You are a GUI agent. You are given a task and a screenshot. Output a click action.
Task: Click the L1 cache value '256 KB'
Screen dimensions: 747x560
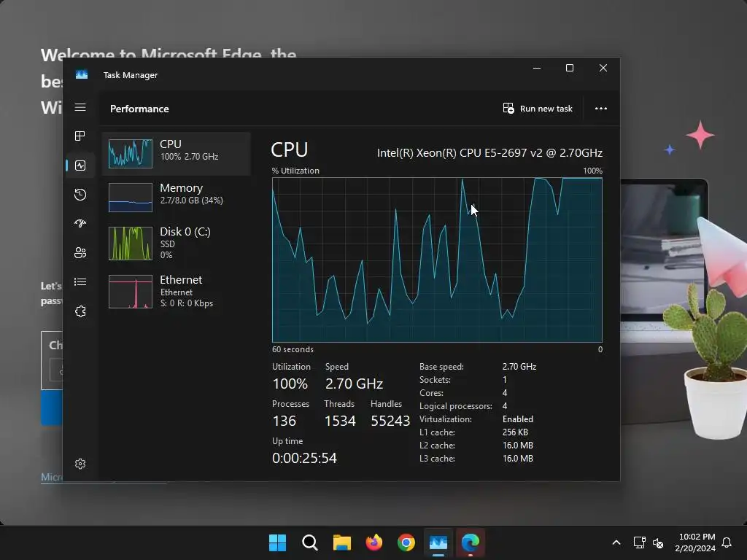point(515,432)
